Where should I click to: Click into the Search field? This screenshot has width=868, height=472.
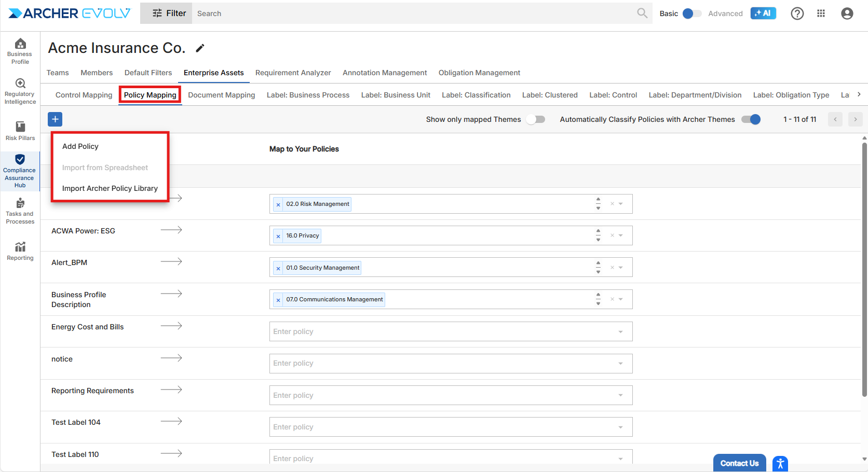pyautogui.click(x=415, y=13)
